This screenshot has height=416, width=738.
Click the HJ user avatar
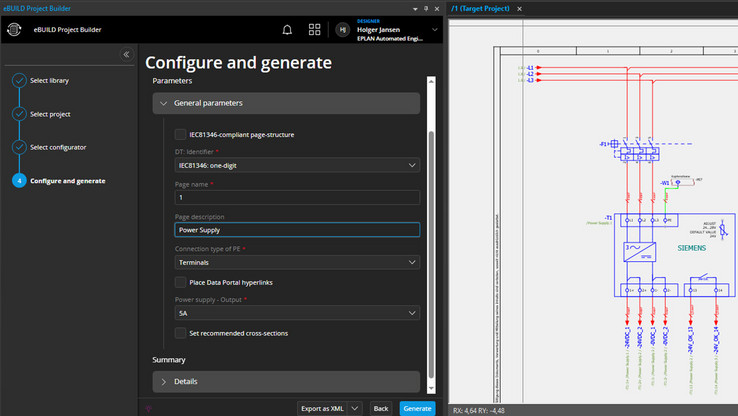click(343, 30)
